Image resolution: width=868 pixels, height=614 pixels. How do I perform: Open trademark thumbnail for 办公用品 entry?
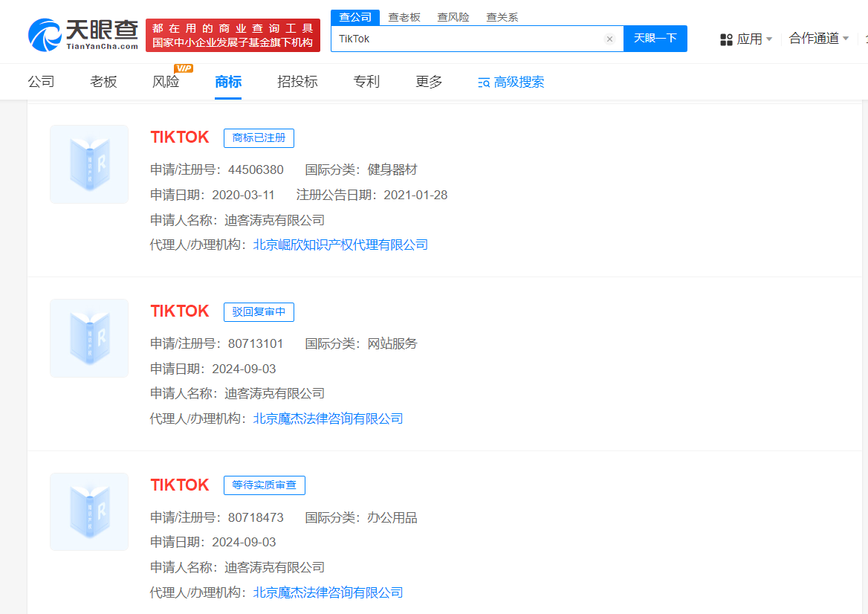tap(89, 512)
